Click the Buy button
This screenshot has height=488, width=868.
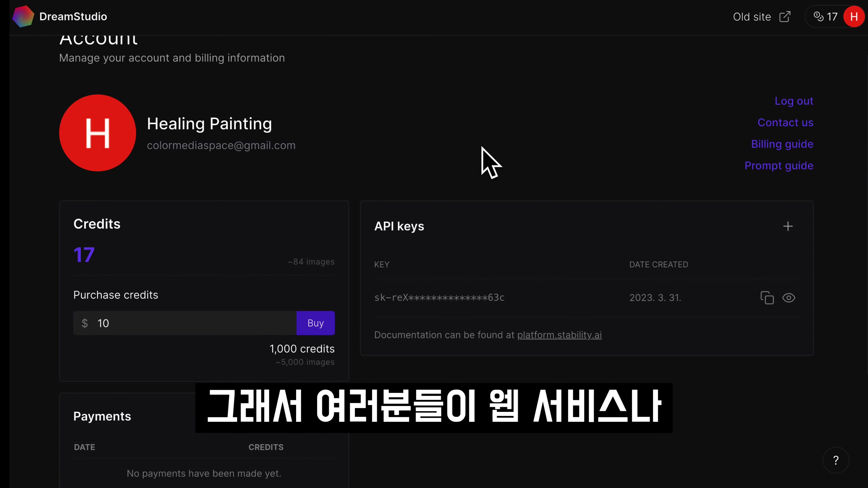[315, 323]
